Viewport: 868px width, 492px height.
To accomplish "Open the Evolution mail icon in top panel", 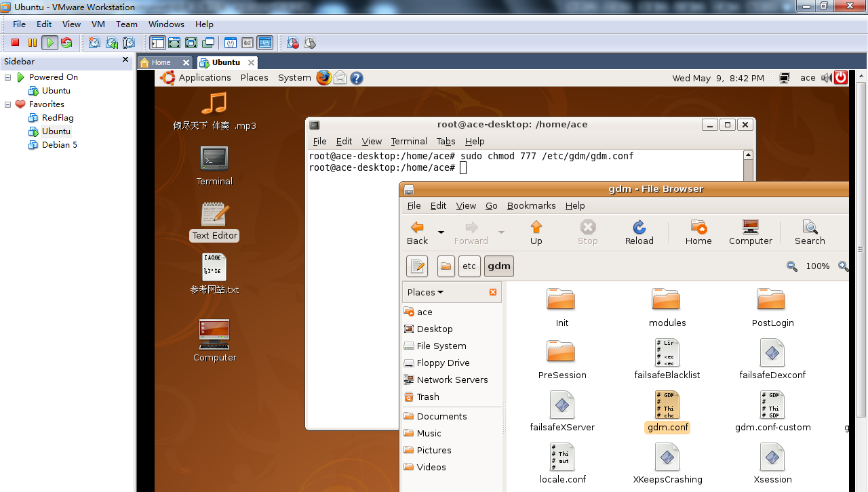I will pos(340,77).
